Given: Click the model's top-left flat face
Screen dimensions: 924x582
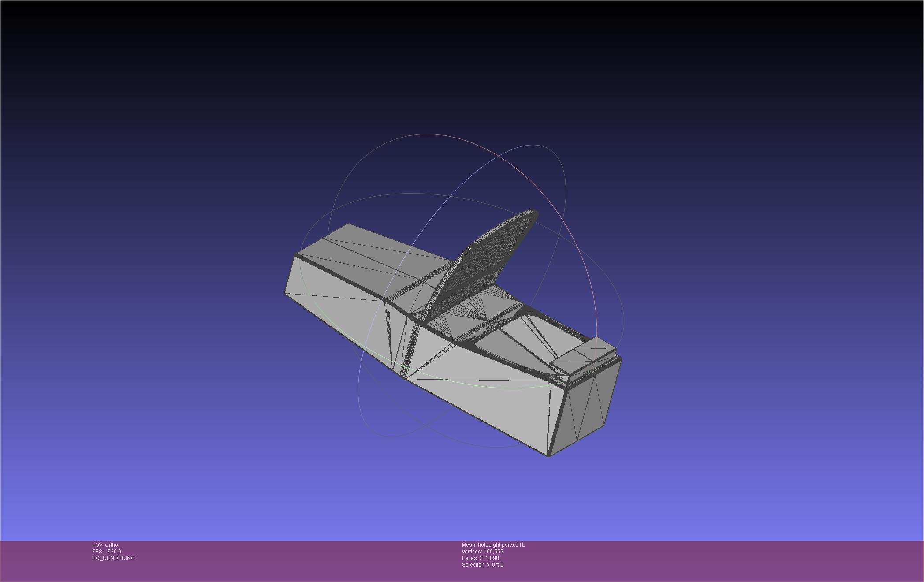Looking at the screenshot, I should [x=375, y=256].
